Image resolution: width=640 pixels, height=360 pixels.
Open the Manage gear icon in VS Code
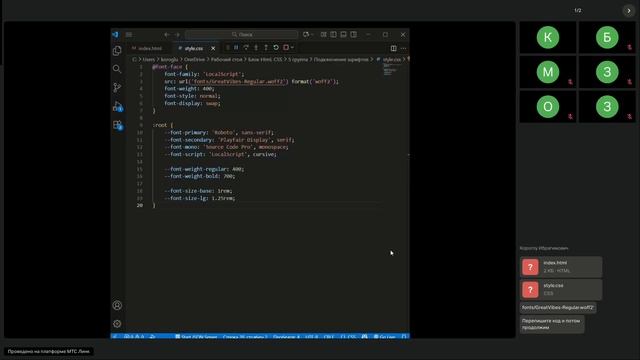pyautogui.click(x=117, y=324)
